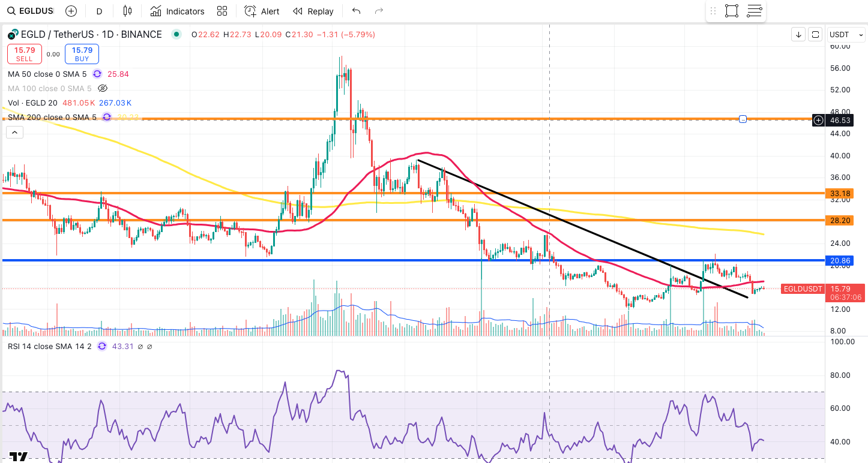This screenshot has height=463, width=868.
Task: Open the horizontal line settings sliders icon
Action: (755, 11)
